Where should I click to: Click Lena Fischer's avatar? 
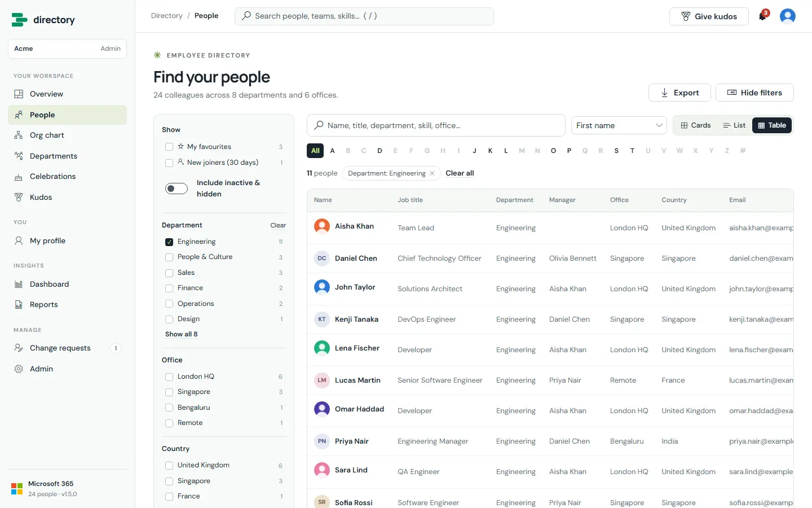pos(322,348)
